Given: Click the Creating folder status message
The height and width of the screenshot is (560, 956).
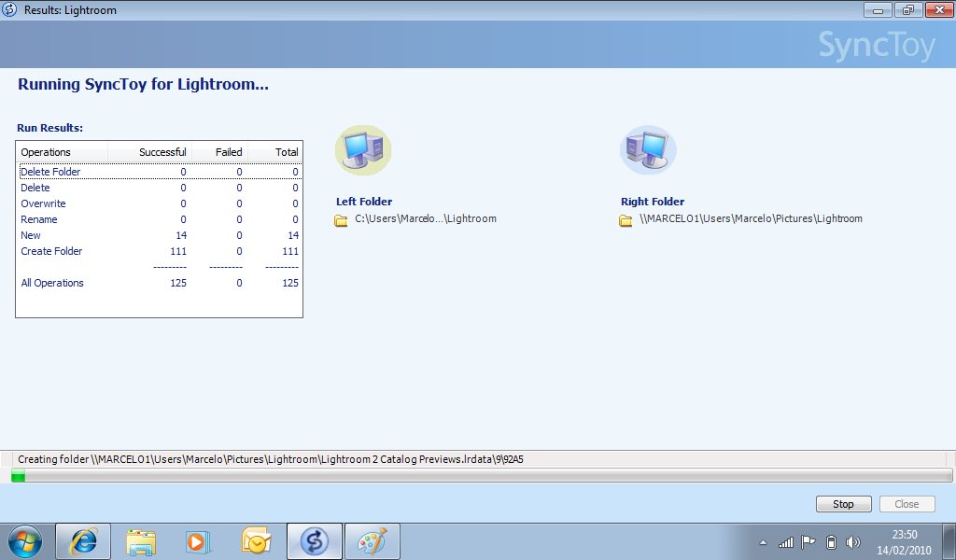Looking at the screenshot, I should click(270, 459).
